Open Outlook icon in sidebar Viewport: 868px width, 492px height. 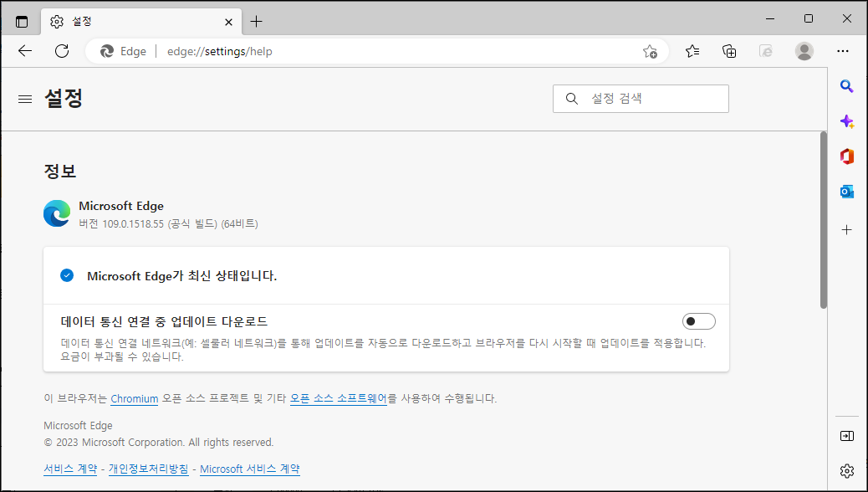click(846, 192)
